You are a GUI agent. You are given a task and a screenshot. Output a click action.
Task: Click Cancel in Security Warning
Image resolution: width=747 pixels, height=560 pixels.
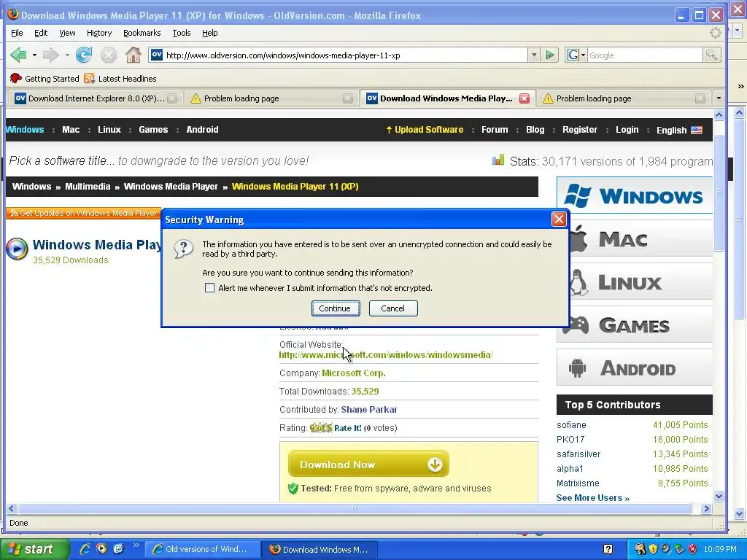[393, 308]
